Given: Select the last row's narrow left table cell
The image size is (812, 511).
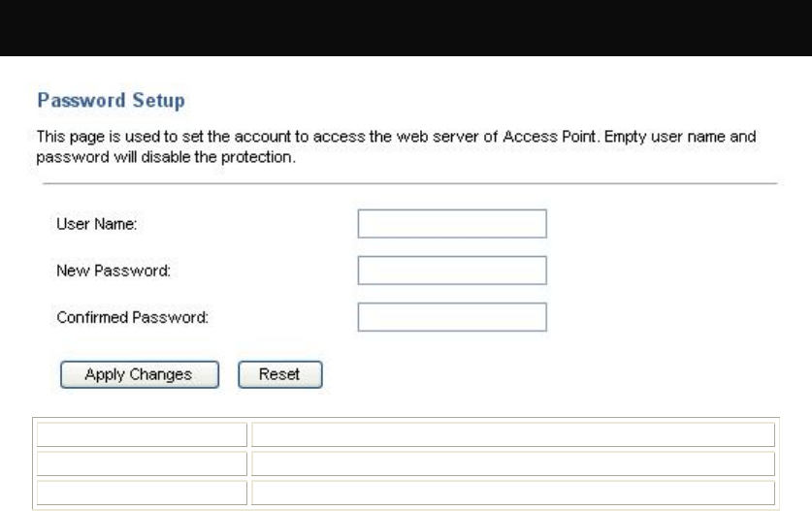Looking at the screenshot, I should (142, 493).
